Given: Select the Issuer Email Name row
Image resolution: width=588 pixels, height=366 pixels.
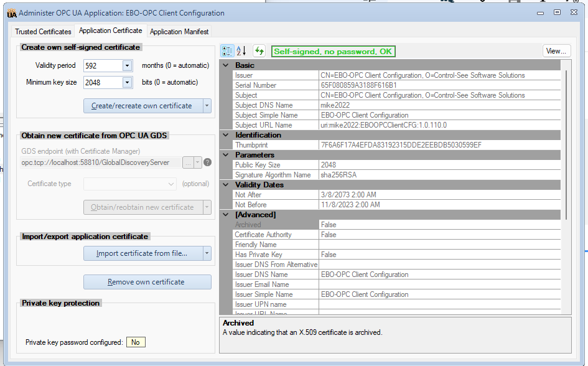Looking at the screenshot, I should click(397, 284).
